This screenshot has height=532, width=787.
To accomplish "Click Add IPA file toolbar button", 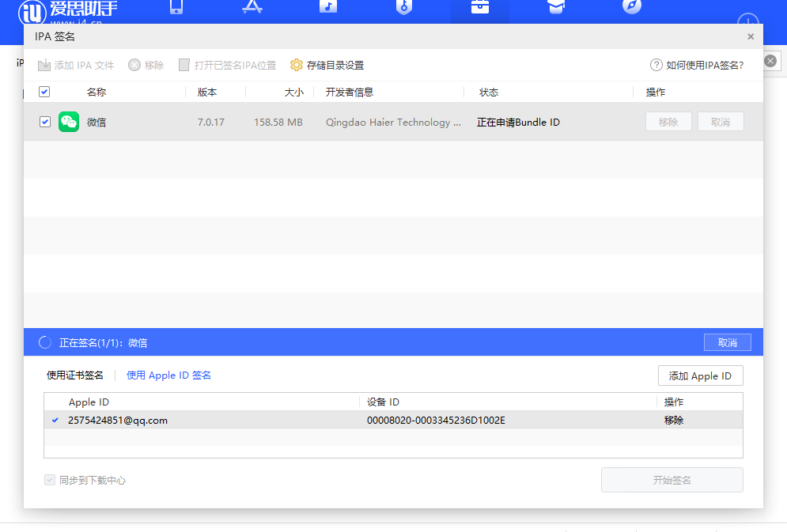I will pos(76,65).
